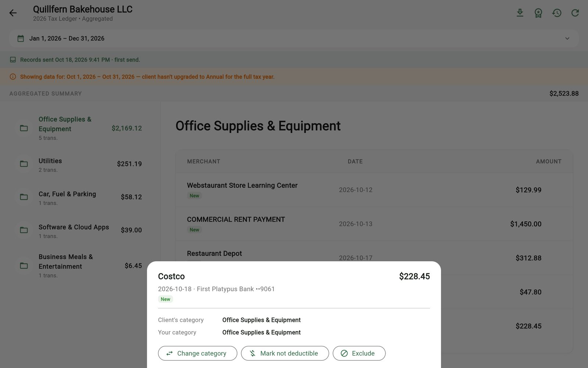The image size is (588, 368).
Task: Select the Office Supplies & Equipment folder icon
Action: [x=24, y=128]
